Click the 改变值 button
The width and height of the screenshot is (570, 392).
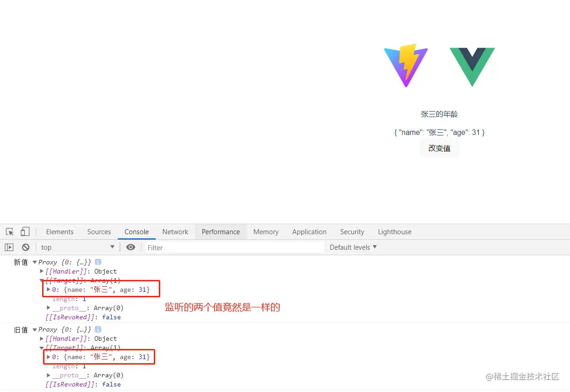coord(440,148)
